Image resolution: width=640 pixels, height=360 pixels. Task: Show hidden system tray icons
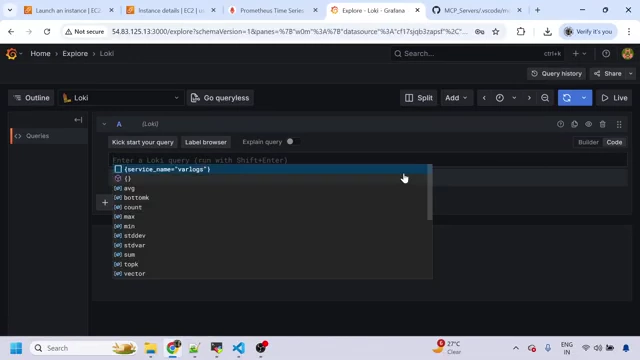point(516,348)
